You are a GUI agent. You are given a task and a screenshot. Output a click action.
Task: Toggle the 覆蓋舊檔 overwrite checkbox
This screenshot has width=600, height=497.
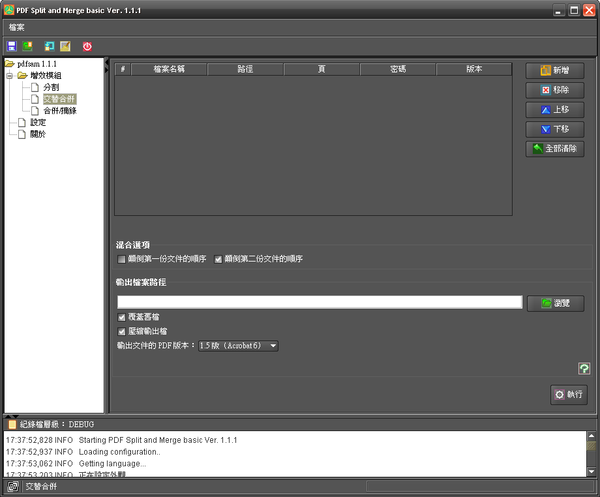[122, 317]
